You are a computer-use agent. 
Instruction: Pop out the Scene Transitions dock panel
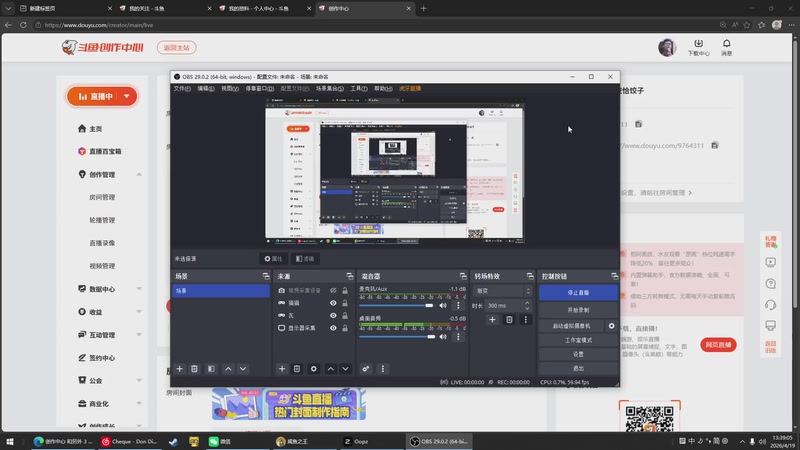(530, 276)
